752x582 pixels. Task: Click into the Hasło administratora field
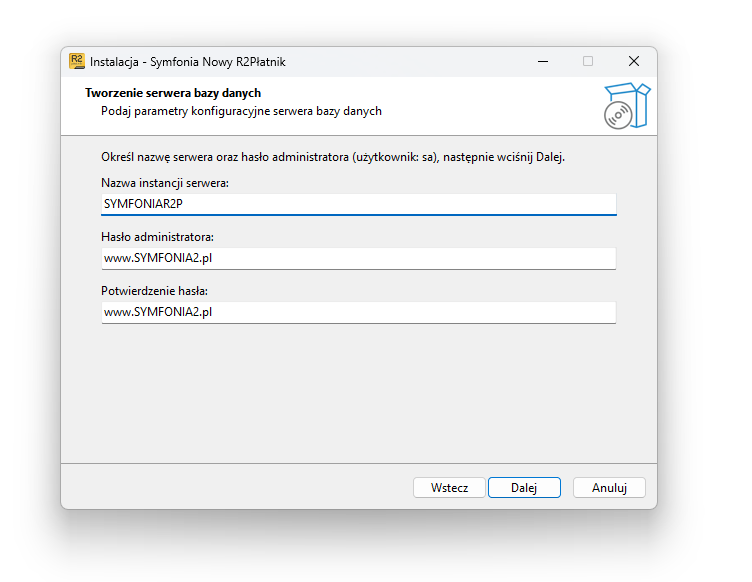pos(359,258)
